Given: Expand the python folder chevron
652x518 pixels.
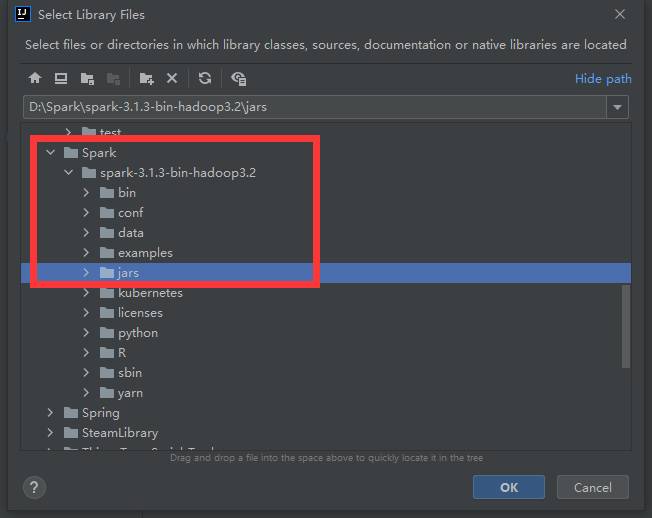Looking at the screenshot, I should (x=86, y=333).
